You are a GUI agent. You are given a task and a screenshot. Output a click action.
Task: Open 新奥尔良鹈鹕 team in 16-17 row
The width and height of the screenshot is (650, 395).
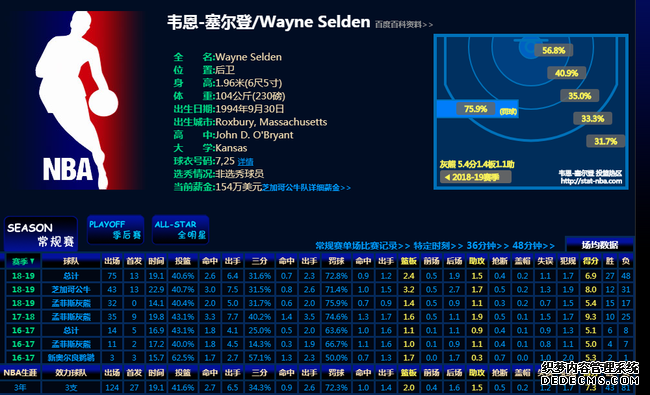[71, 357]
